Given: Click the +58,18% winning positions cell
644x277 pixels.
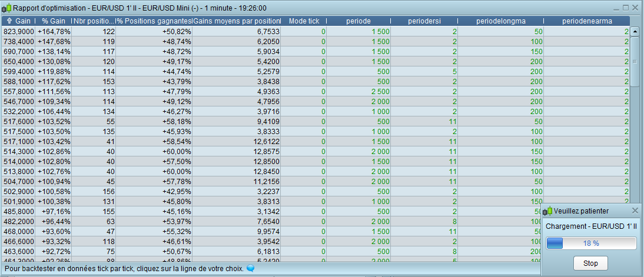Looking at the screenshot, I should [x=154, y=121].
